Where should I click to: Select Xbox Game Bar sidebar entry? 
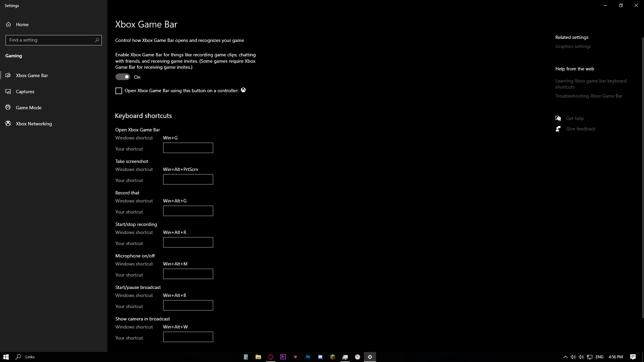click(x=54, y=75)
